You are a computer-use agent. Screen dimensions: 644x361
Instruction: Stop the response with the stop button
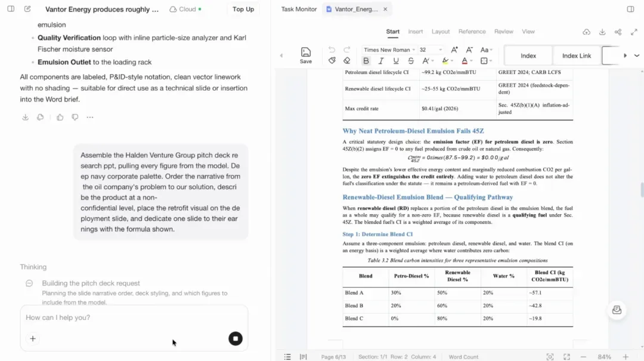[x=236, y=338]
